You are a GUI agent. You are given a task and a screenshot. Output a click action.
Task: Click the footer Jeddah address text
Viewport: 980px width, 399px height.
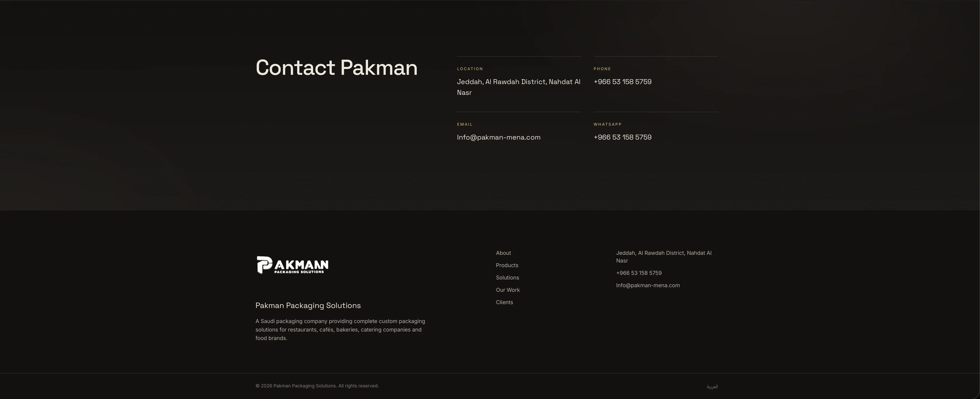(x=664, y=257)
